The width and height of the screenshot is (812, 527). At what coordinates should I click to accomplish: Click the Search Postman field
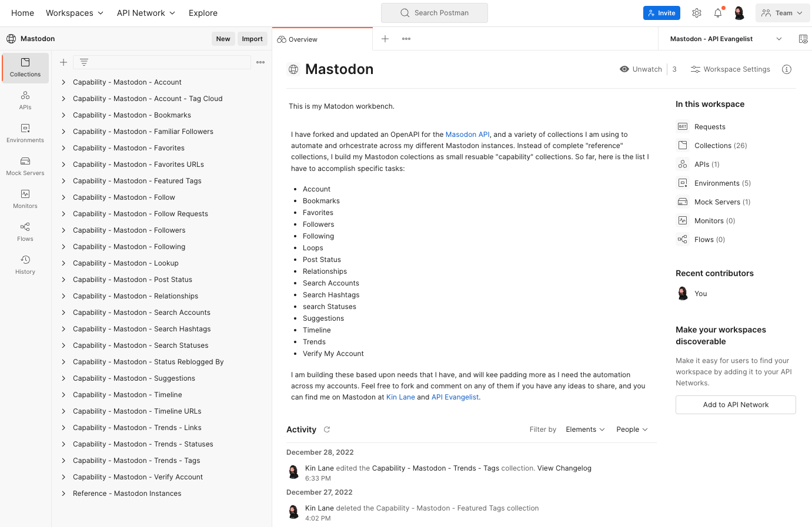(x=435, y=13)
